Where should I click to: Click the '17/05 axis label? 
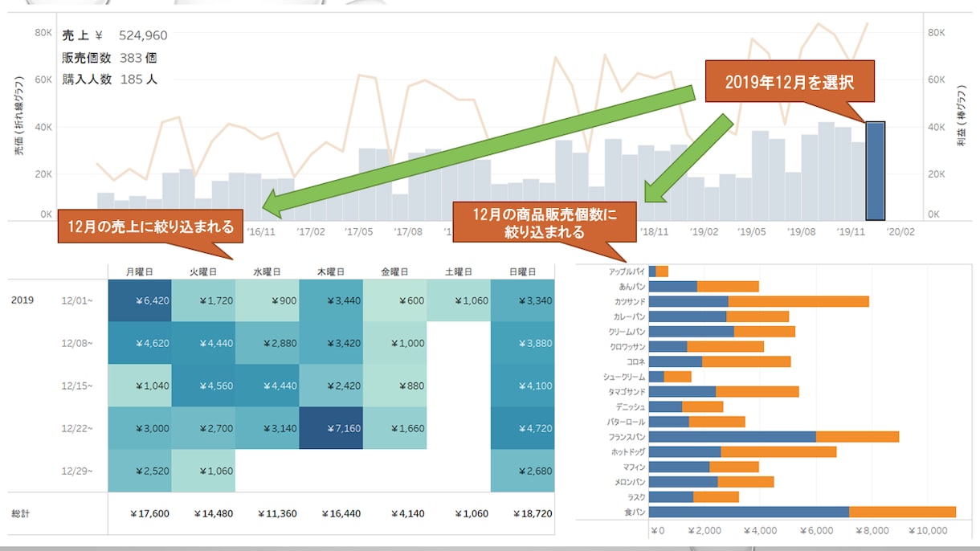click(x=359, y=231)
